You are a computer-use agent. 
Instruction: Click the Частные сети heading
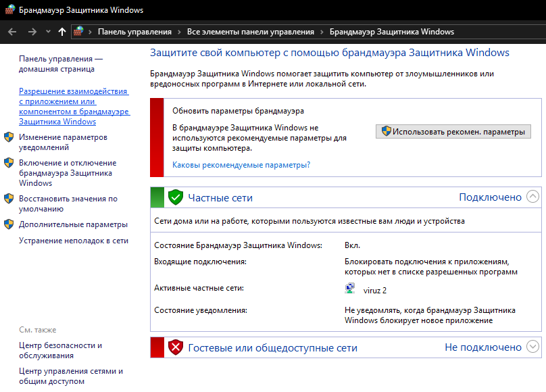point(220,198)
